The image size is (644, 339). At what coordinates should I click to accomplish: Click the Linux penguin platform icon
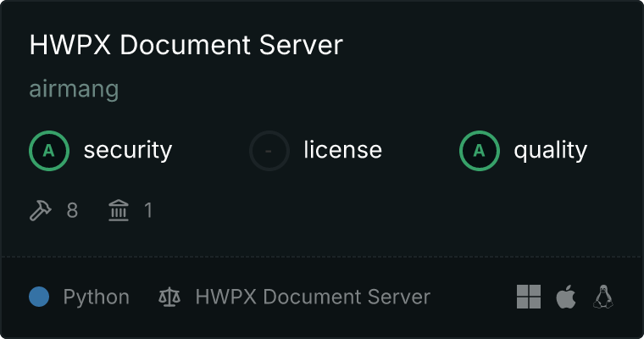603,297
